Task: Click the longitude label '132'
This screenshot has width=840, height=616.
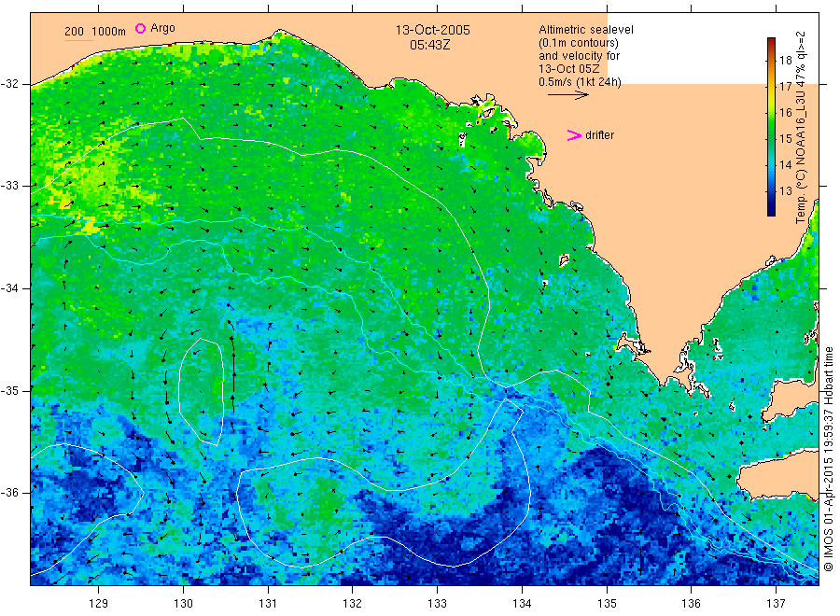Action: tap(353, 604)
